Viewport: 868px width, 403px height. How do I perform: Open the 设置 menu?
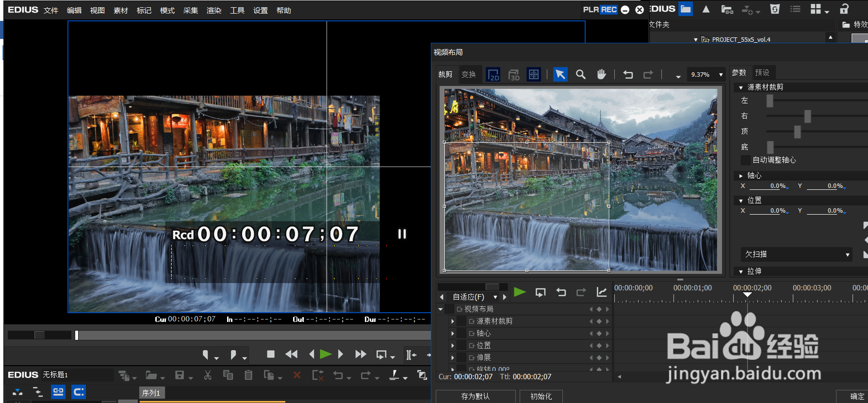click(261, 11)
